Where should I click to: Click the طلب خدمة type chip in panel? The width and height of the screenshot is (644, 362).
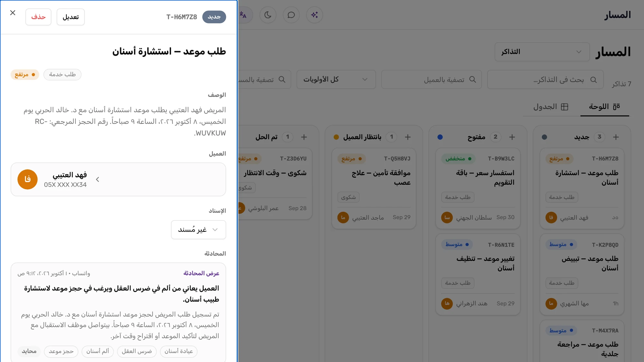(x=62, y=75)
